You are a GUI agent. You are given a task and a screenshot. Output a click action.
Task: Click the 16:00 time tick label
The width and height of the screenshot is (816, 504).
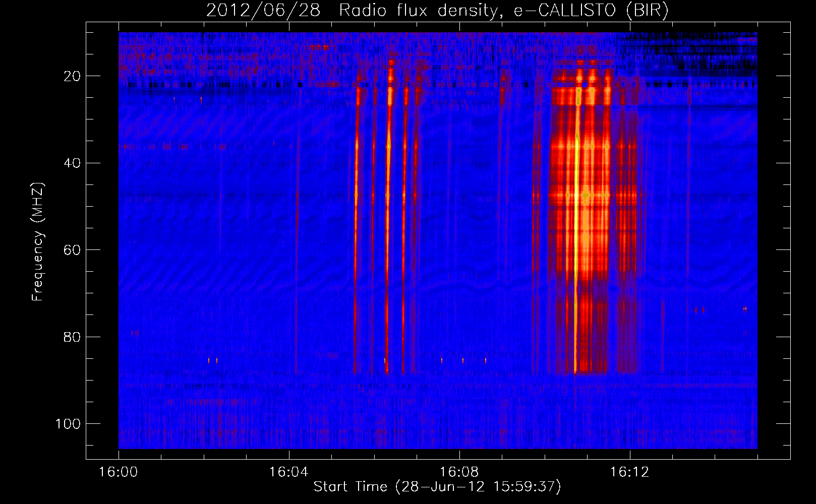click(x=119, y=472)
